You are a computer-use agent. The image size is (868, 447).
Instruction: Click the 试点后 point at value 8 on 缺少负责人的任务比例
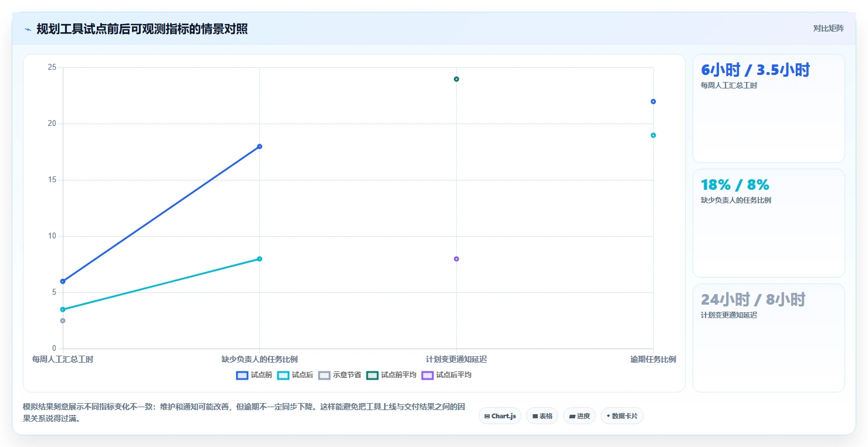pyautogui.click(x=259, y=259)
